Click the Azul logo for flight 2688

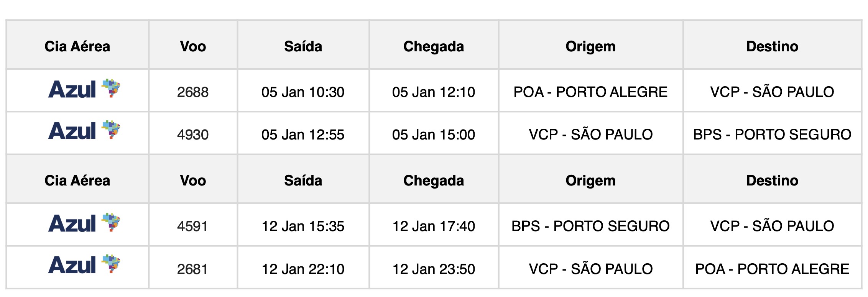84,89
